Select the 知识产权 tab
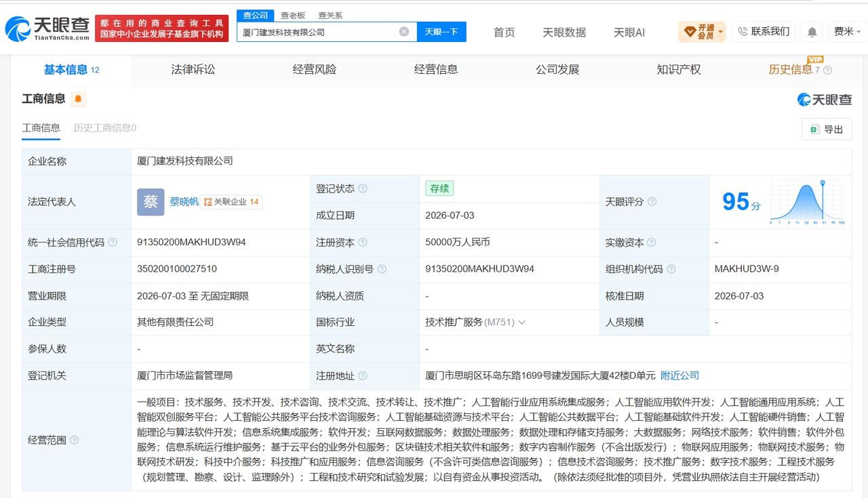The image size is (868, 498). pos(679,70)
